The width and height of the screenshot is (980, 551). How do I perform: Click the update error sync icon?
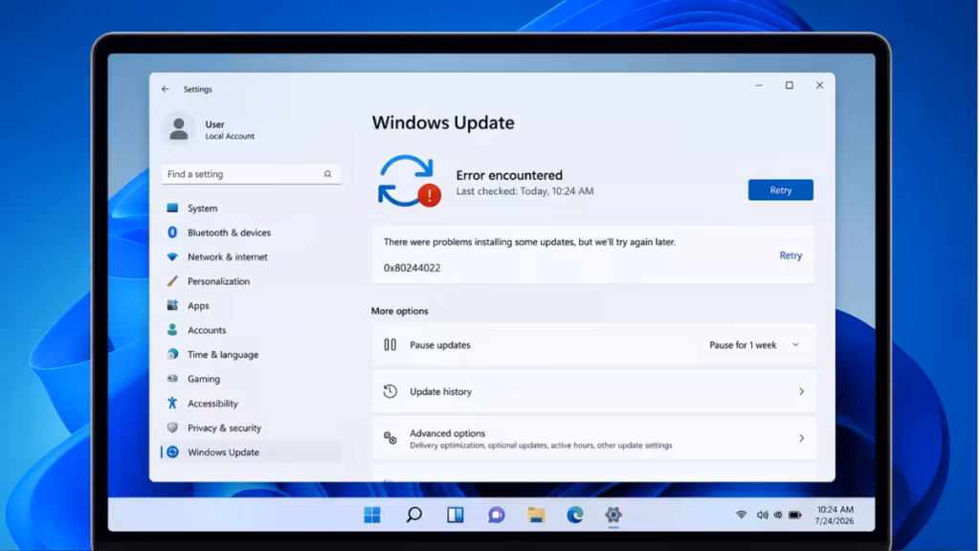(x=409, y=181)
